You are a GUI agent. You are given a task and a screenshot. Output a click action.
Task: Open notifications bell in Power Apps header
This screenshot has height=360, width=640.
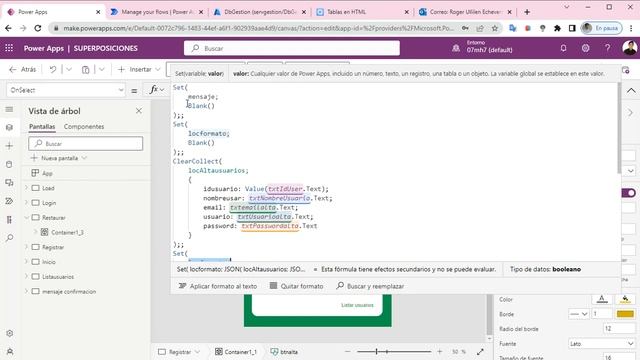563,48
